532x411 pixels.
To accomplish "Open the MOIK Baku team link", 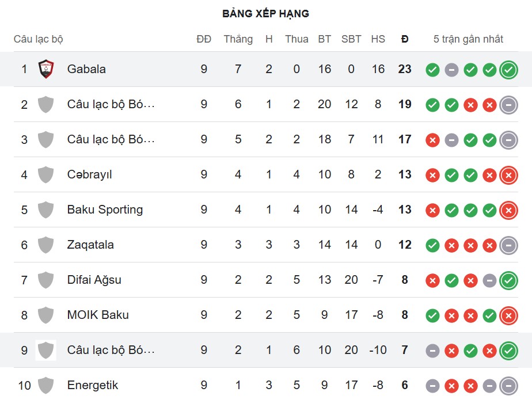I will tap(98, 315).
